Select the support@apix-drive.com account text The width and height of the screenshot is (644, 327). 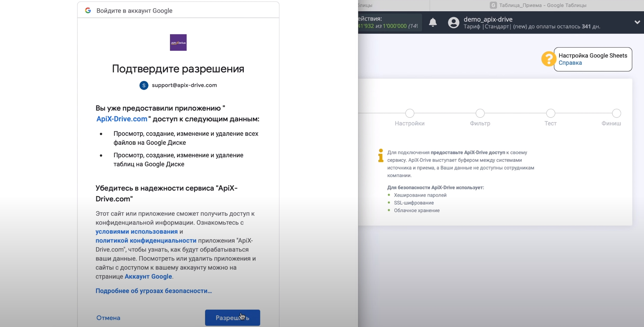(184, 85)
